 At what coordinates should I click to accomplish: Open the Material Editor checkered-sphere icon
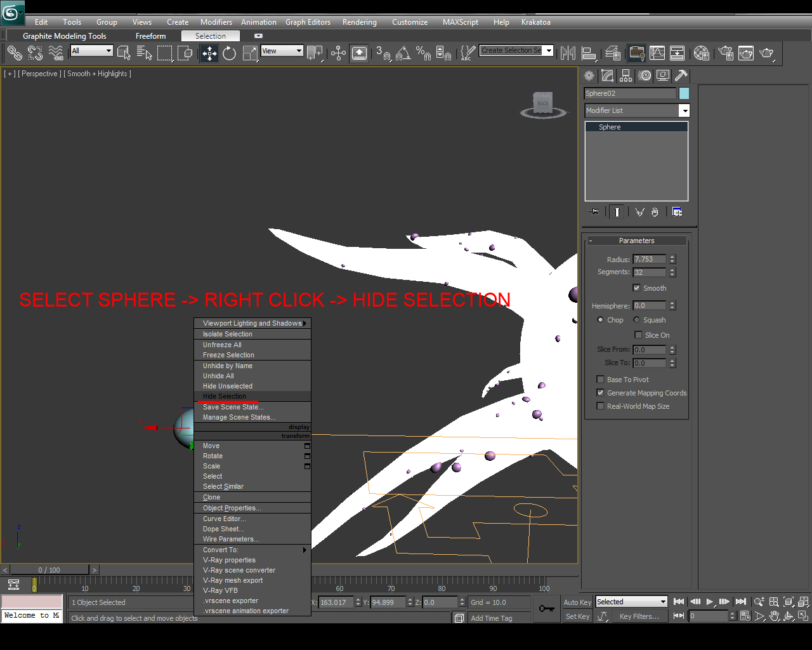coord(702,53)
